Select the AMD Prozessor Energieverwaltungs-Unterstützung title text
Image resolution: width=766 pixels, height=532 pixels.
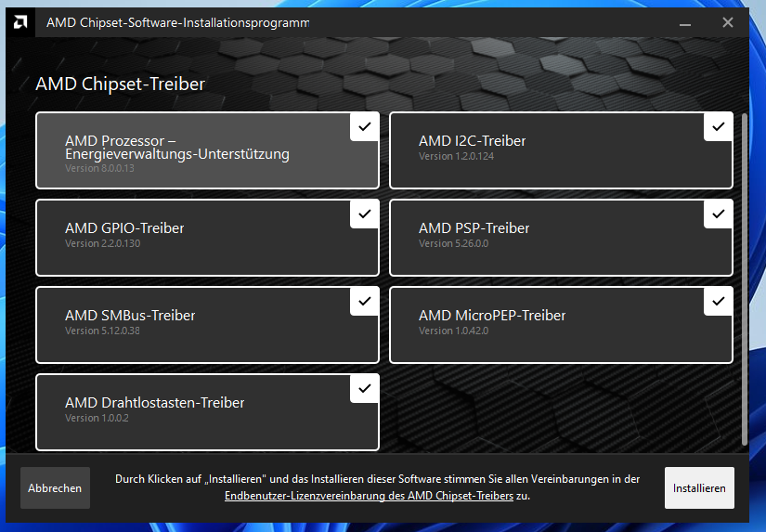tap(176, 147)
